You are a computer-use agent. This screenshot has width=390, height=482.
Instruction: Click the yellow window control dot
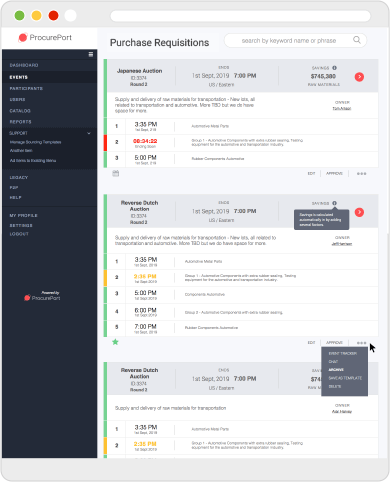[36, 15]
